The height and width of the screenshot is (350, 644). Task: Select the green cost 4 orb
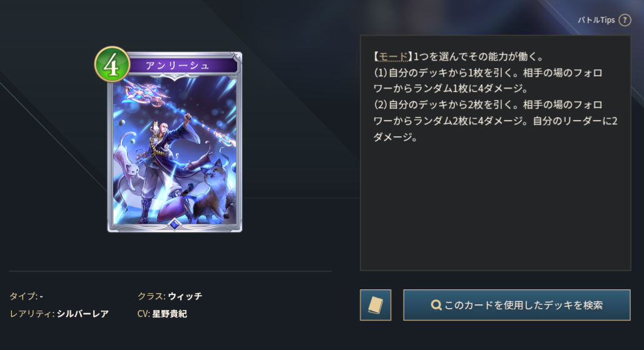click(x=111, y=64)
